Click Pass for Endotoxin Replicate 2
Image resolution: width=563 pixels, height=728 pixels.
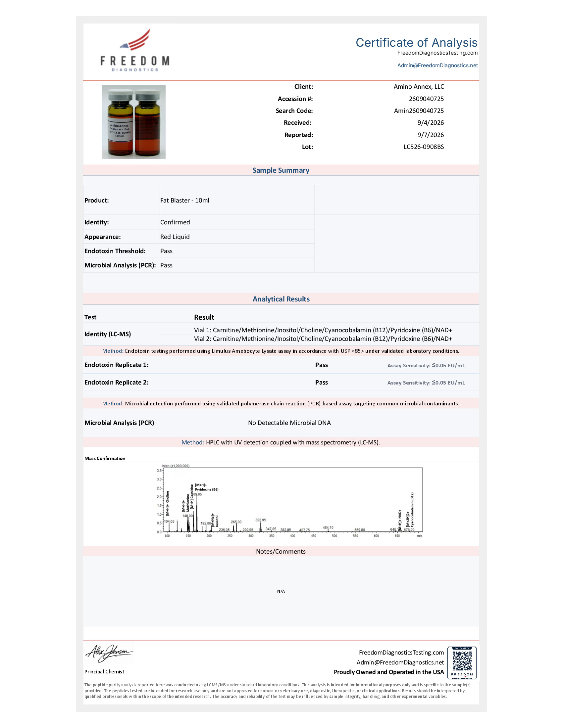pos(322,382)
